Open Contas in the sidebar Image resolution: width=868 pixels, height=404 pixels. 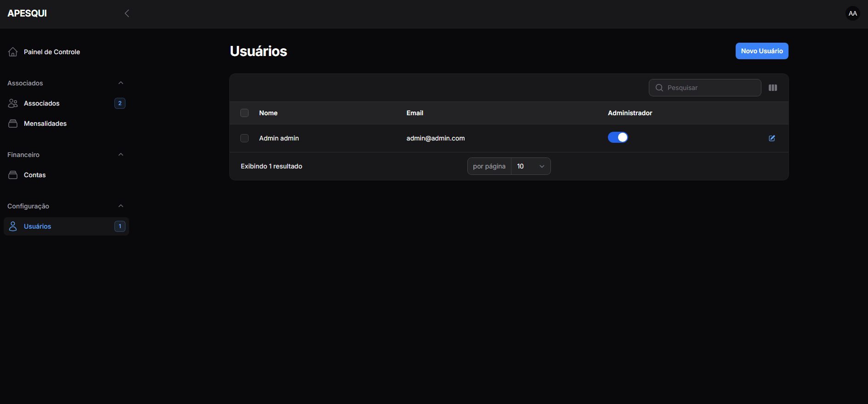(34, 175)
